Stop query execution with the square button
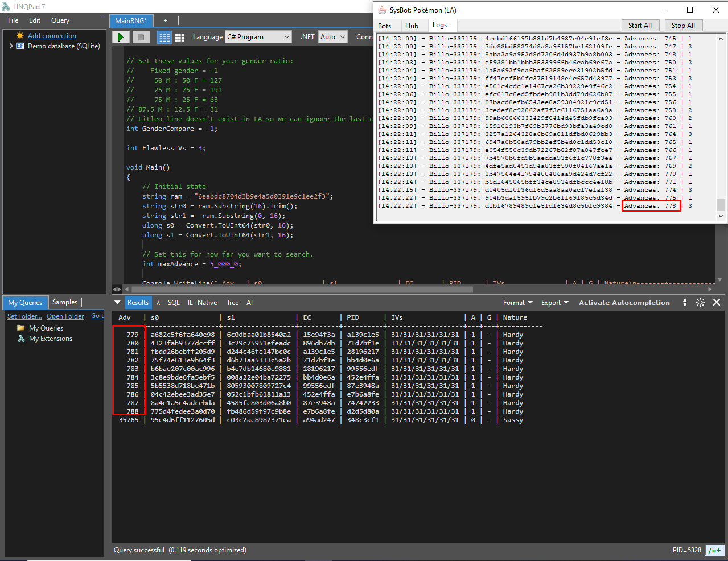The image size is (728, 561). point(141,37)
